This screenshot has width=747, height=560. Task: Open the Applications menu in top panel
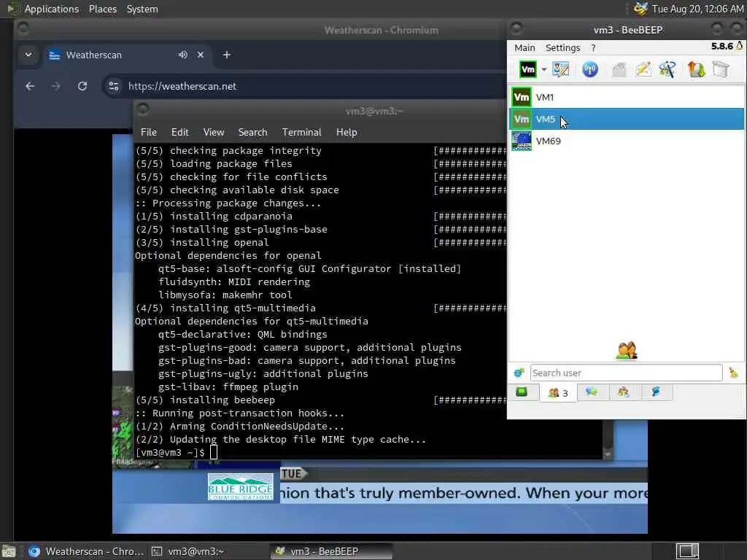coord(52,9)
